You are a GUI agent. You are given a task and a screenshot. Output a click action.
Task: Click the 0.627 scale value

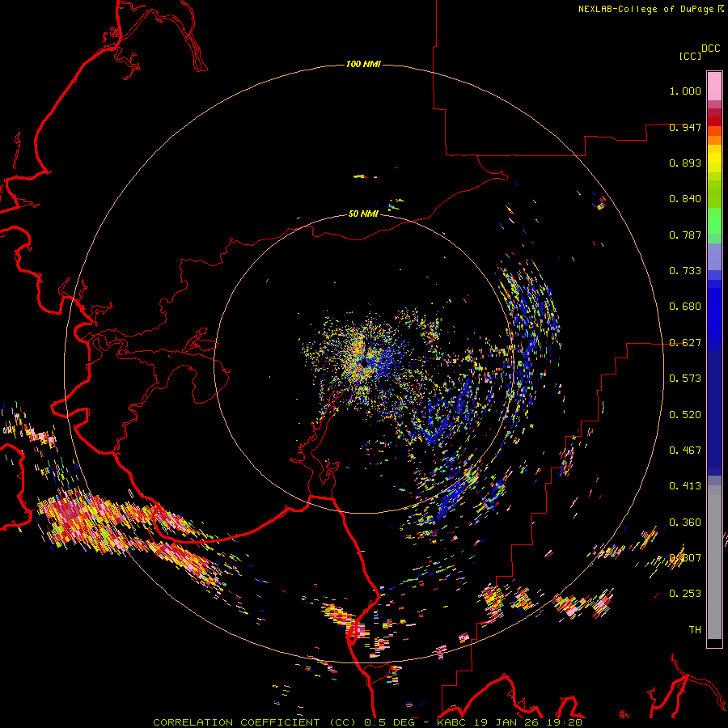pyautogui.click(x=685, y=343)
